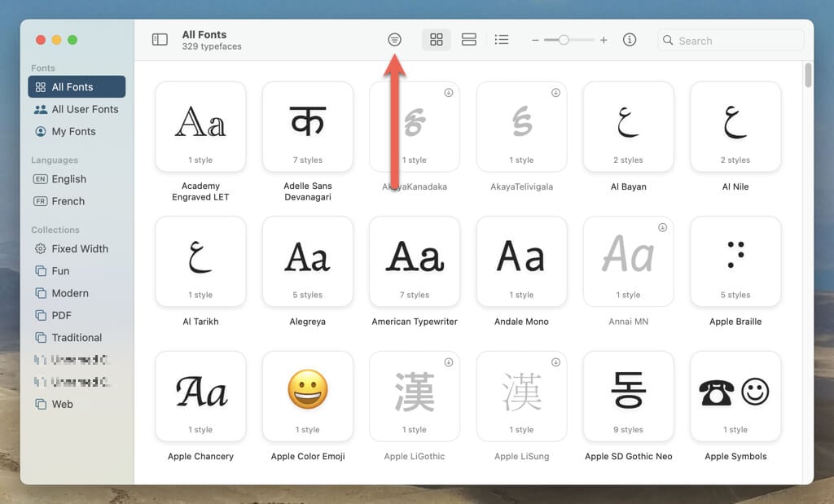834x504 pixels.
Task: Click the magnifying glass search icon
Action: (x=668, y=41)
